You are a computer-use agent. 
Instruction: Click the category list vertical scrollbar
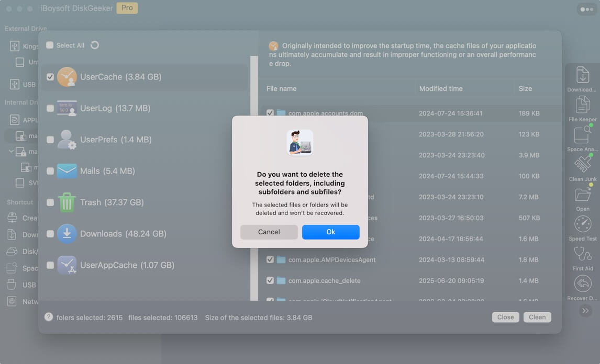(x=254, y=178)
